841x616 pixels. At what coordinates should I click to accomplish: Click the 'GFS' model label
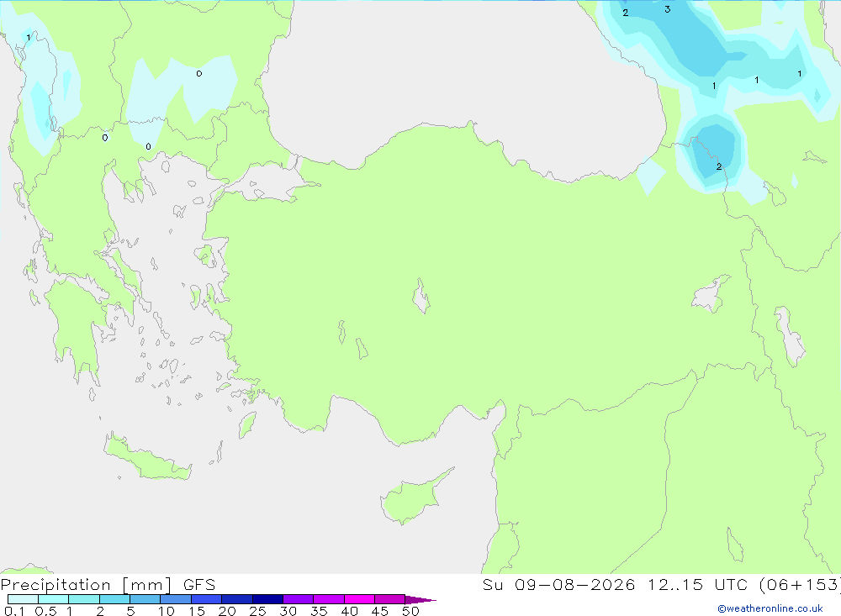point(199,585)
